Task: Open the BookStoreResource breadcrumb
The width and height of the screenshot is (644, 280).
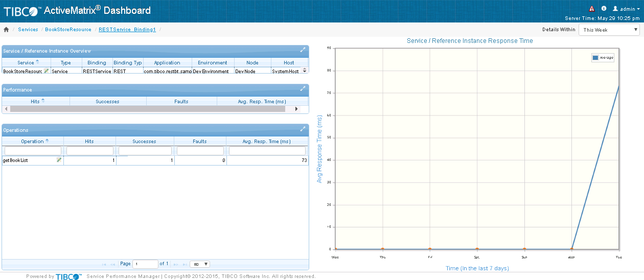Action: tap(68, 30)
